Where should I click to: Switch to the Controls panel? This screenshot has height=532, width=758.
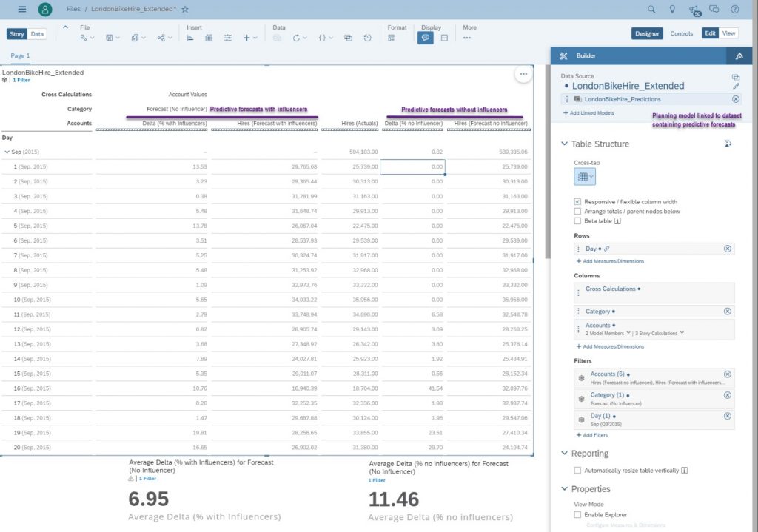pos(682,33)
